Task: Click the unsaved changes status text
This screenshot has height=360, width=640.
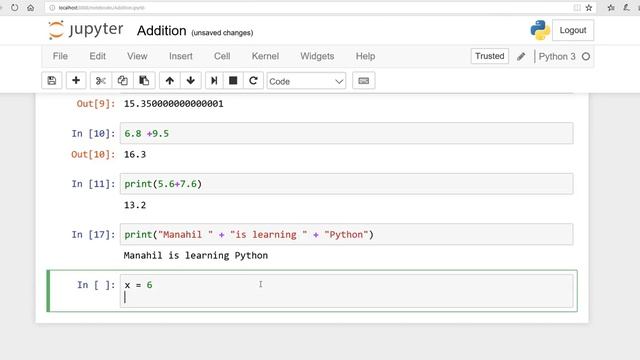Action: (x=222, y=33)
